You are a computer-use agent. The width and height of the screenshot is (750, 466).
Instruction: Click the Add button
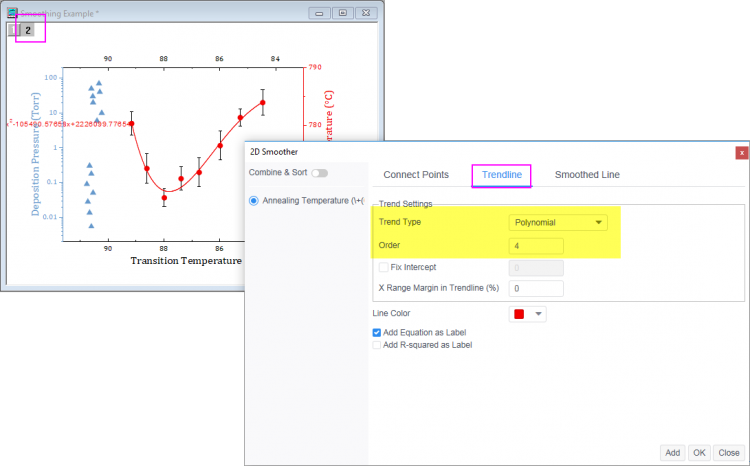tap(673, 453)
